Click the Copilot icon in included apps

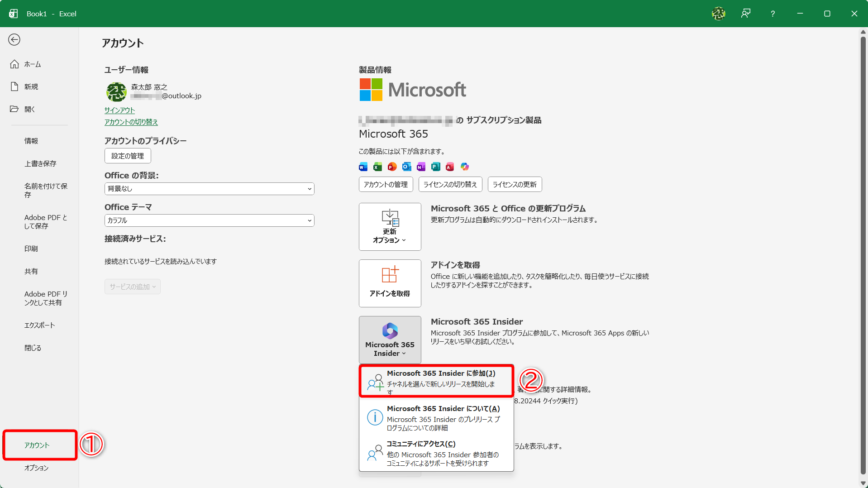pyautogui.click(x=464, y=167)
